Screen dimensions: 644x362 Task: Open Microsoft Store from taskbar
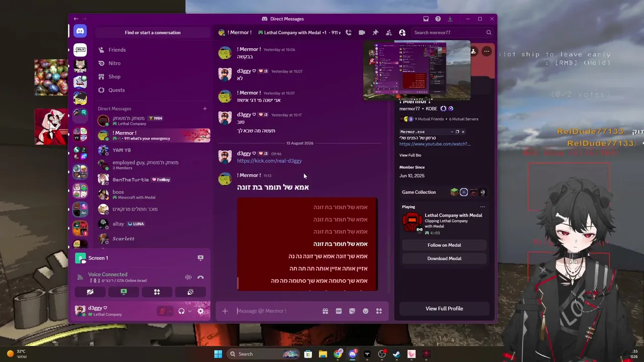click(x=308, y=354)
